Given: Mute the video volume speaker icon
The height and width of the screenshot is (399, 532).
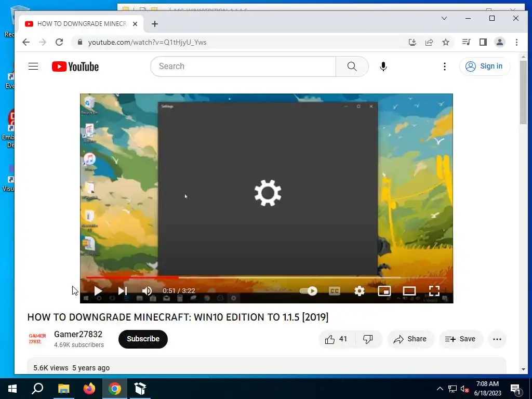Looking at the screenshot, I should pyautogui.click(x=147, y=291).
